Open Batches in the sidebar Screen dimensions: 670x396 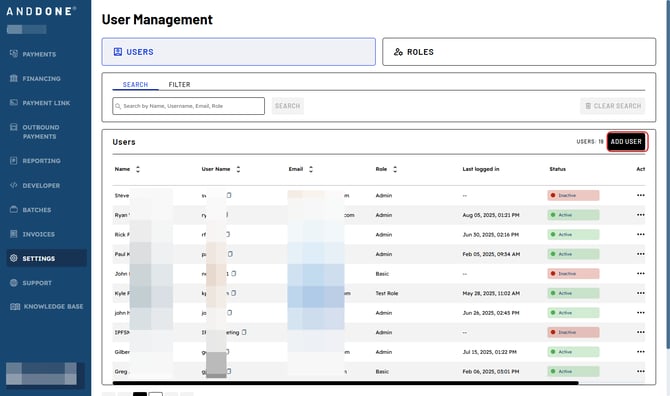[x=30, y=210]
